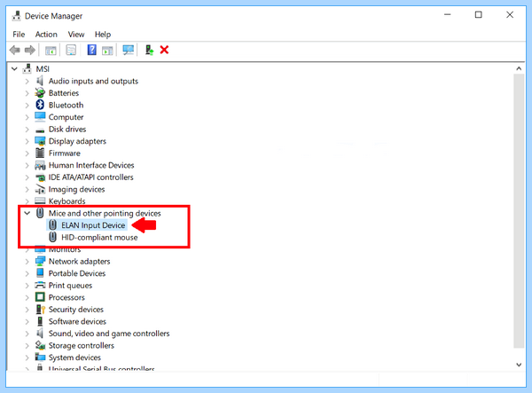Click the scrollbar down arrow

(x=519, y=365)
